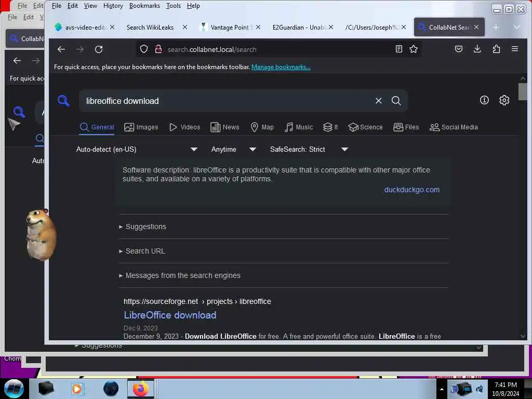The width and height of the screenshot is (532, 399).
Task: Click the insecure connection padlock icon
Action: point(158,49)
